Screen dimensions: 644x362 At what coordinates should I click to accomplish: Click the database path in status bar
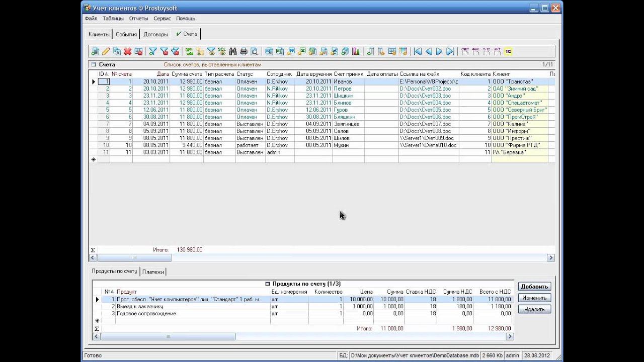[x=415, y=355]
